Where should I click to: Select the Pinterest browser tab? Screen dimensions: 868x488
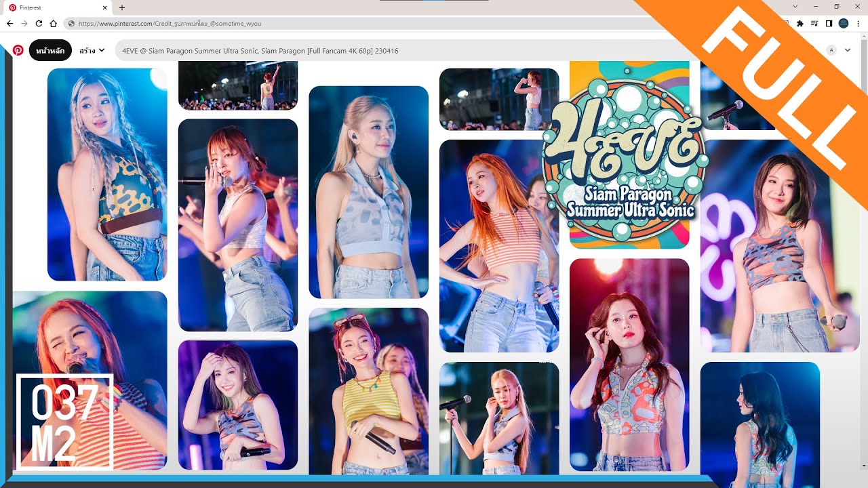58,7
